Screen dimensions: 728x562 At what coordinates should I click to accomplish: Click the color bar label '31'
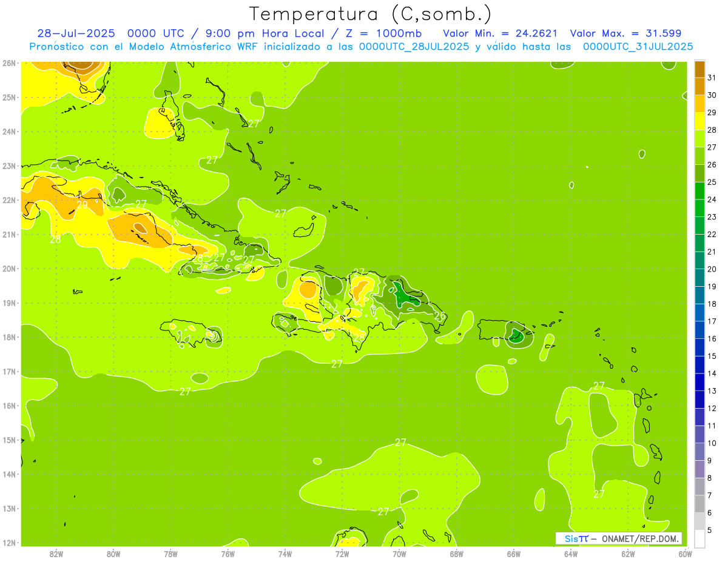pos(712,78)
